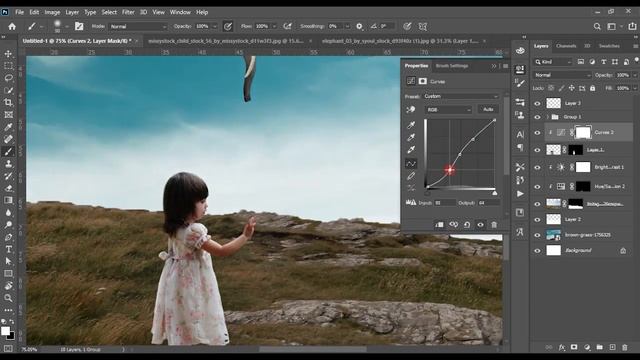The image size is (640, 360).
Task: Select the Brush tool in the left toolbar
Action: click(x=8, y=151)
